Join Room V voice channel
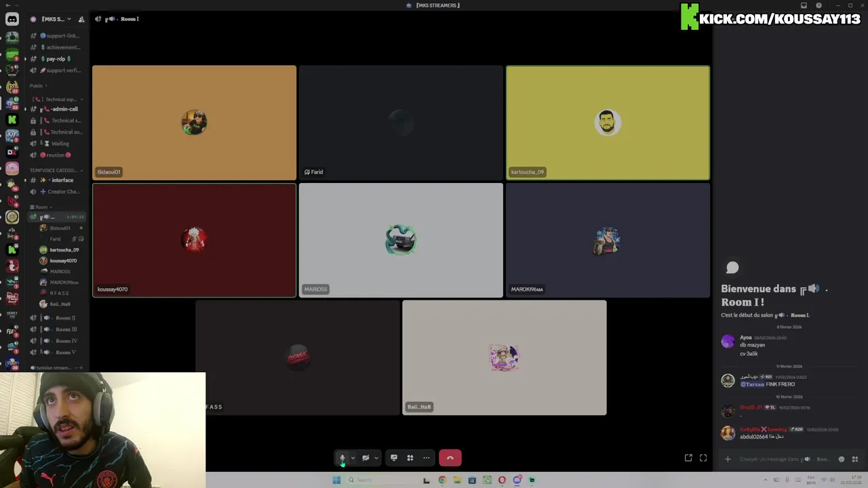This screenshot has width=868, height=488. [x=56, y=352]
